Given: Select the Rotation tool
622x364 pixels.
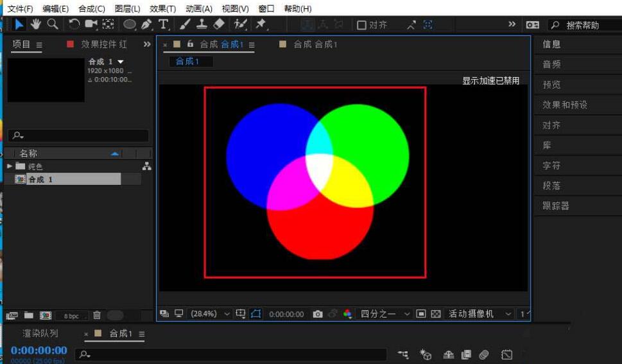Looking at the screenshot, I should coord(74,24).
